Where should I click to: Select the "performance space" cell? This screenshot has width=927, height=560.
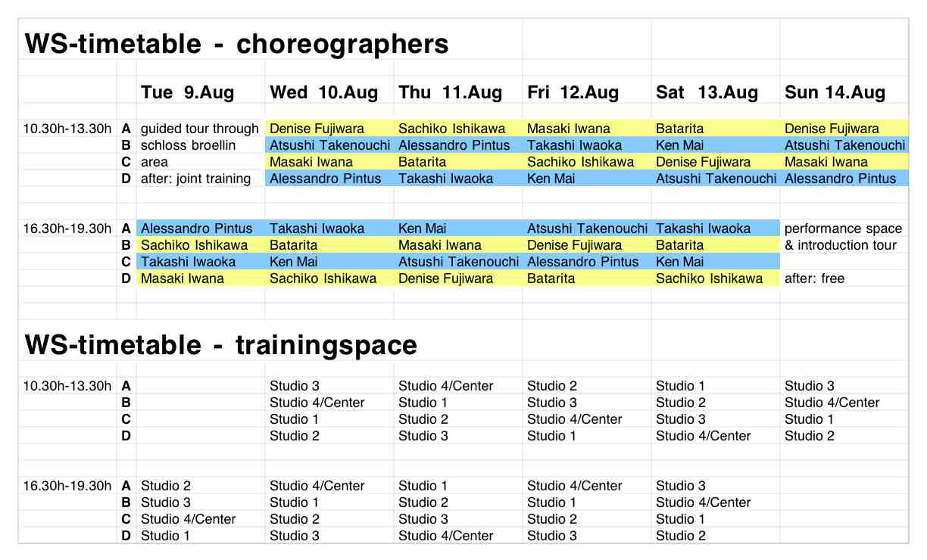pos(843,229)
